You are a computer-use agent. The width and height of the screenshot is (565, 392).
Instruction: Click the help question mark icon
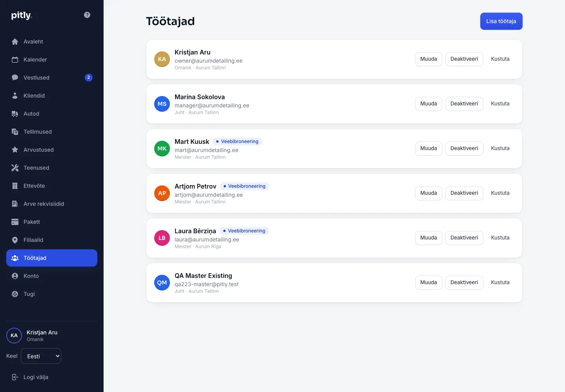pyautogui.click(x=87, y=15)
